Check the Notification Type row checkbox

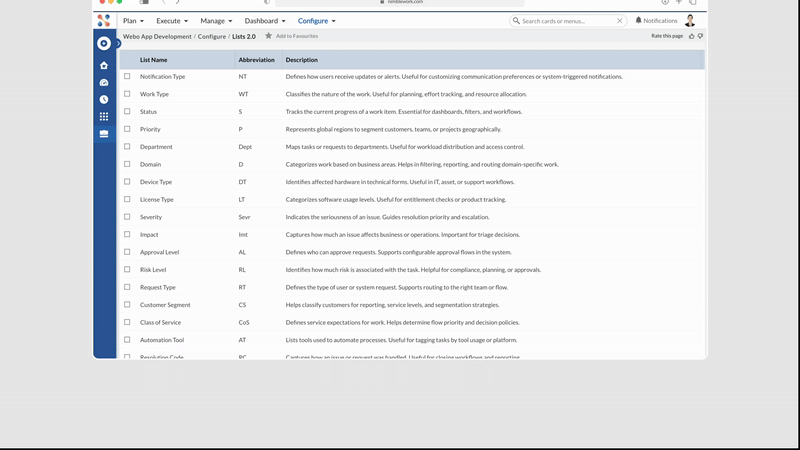coord(127,77)
